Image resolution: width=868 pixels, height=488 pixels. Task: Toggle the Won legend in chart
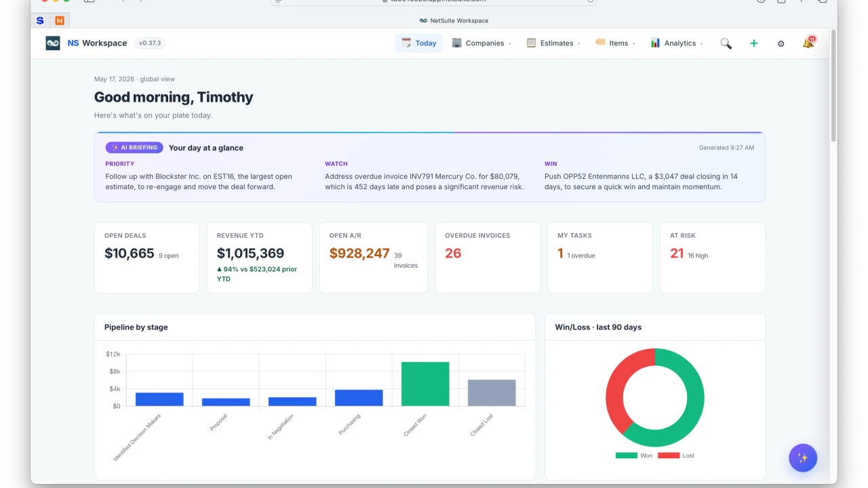pyautogui.click(x=634, y=455)
